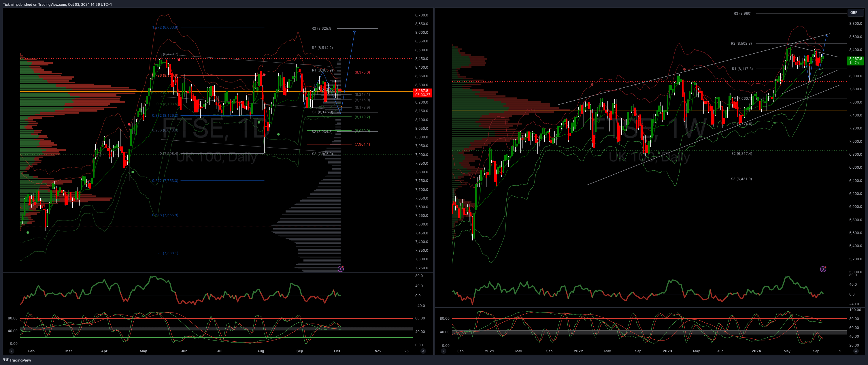
Task: Click the red 8,267.8 countdown price label
Action: pyautogui.click(x=422, y=93)
